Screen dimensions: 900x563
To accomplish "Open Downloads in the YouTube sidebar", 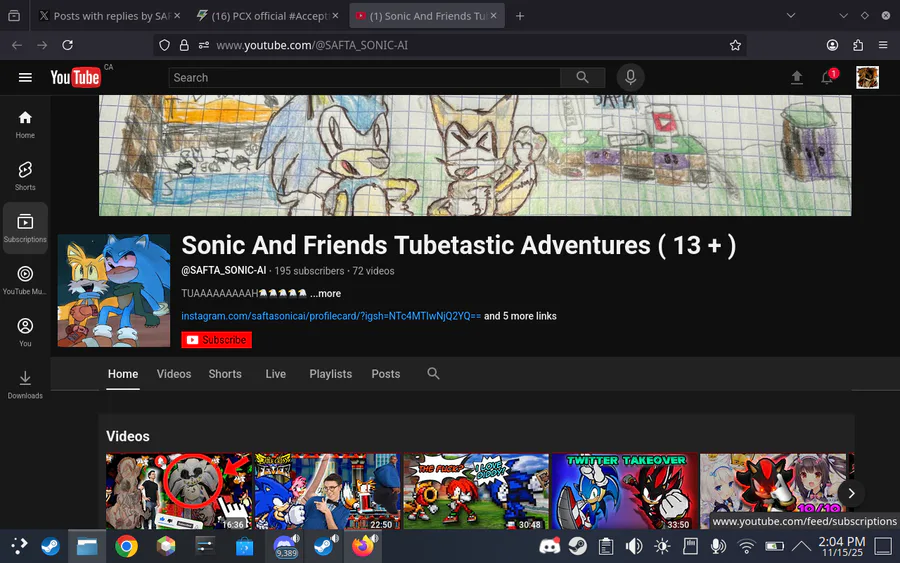I will (x=25, y=385).
